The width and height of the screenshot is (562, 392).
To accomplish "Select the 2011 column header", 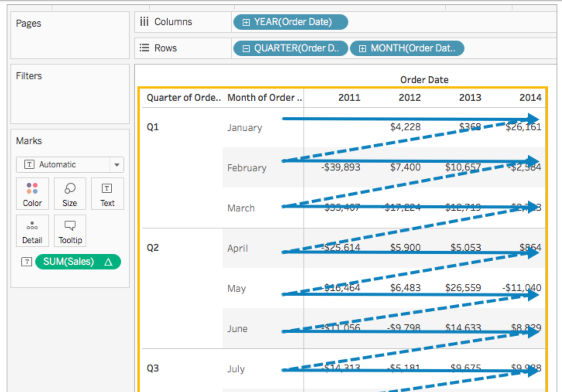I will coord(349,97).
